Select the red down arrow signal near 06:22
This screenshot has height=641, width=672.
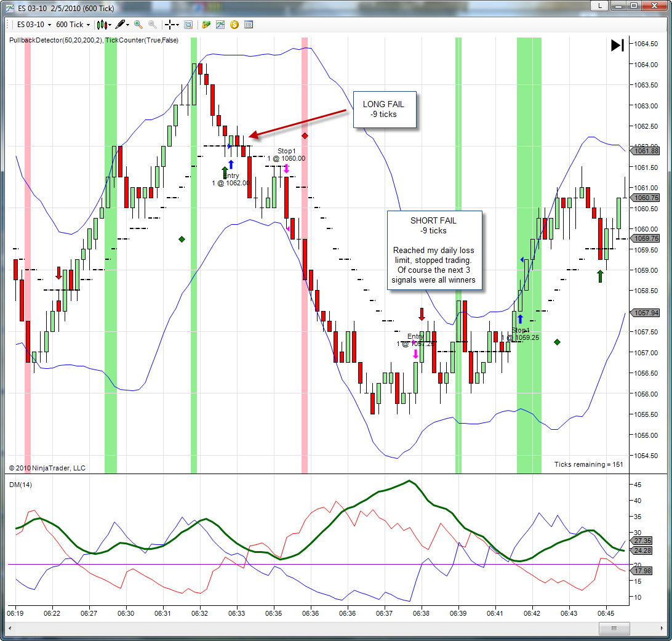pos(58,273)
